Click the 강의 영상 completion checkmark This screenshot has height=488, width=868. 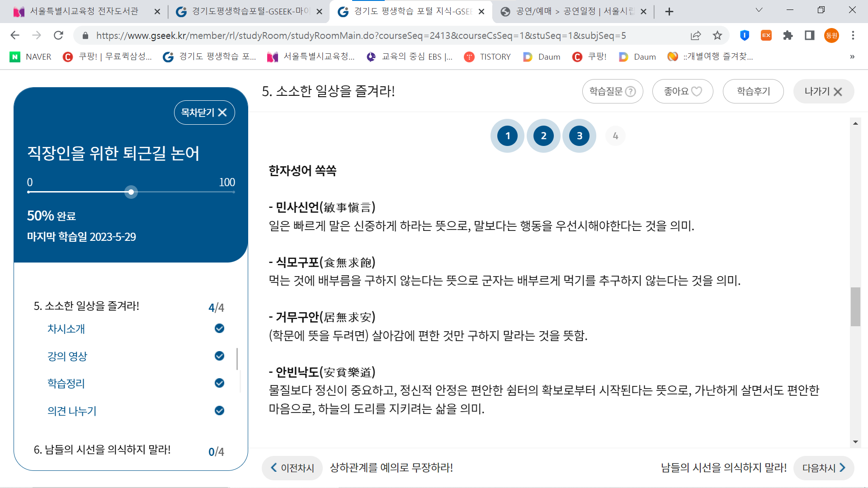point(219,356)
